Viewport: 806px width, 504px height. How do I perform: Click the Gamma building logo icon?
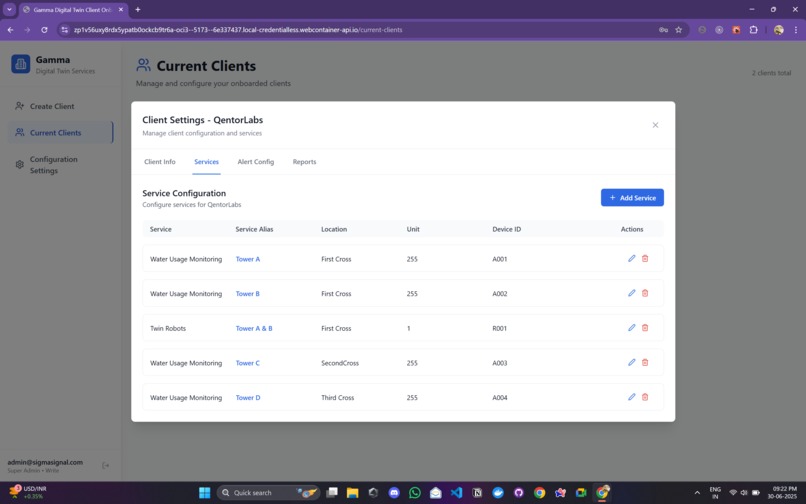pyautogui.click(x=21, y=64)
